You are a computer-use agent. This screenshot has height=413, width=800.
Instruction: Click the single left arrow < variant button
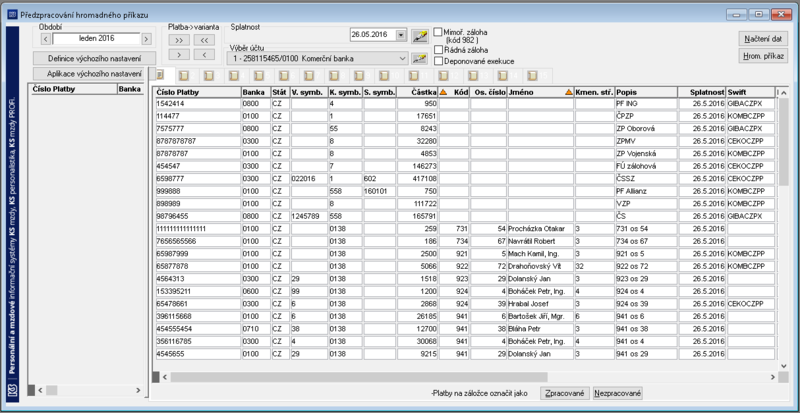pyautogui.click(x=204, y=54)
